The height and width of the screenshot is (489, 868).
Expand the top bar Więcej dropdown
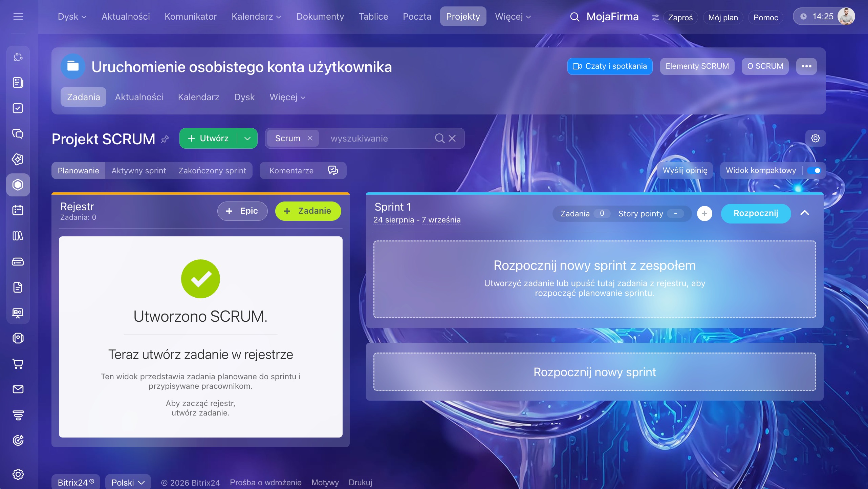pyautogui.click(x=513, y=16)
